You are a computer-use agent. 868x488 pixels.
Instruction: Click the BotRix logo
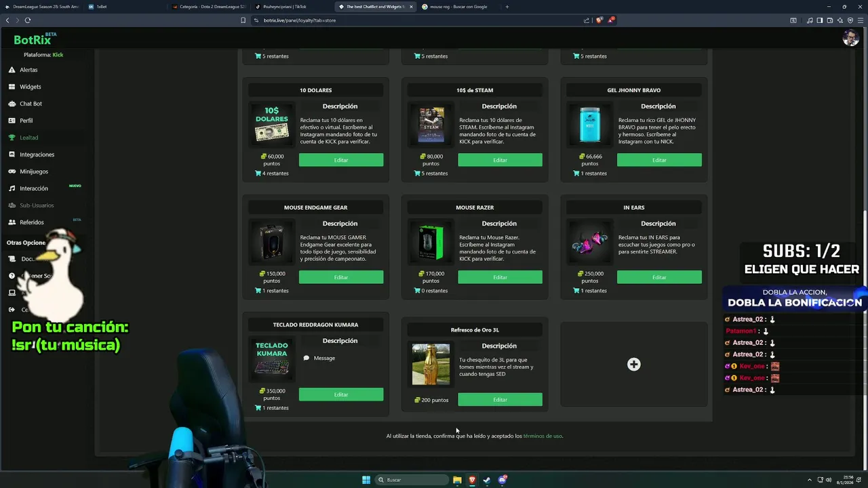pyautogui.click(x=33, y=40)
